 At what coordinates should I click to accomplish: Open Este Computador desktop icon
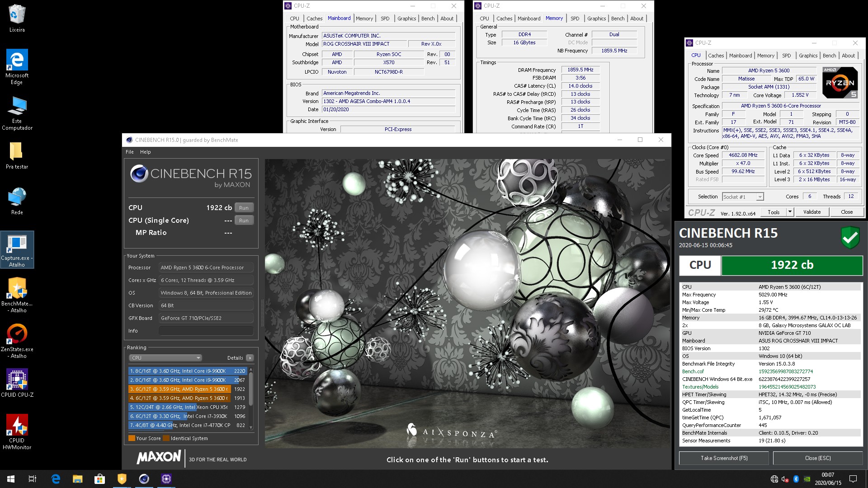(17, 113)
